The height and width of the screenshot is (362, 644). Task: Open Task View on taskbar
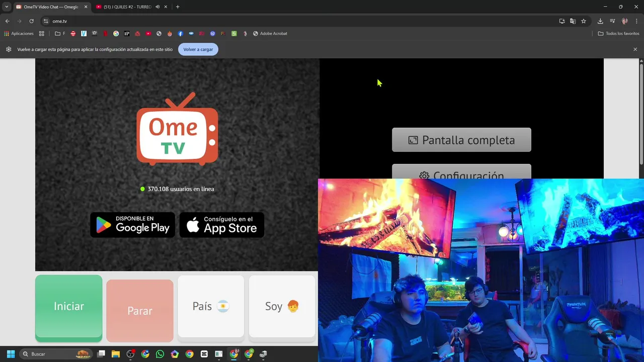point(101,354)
